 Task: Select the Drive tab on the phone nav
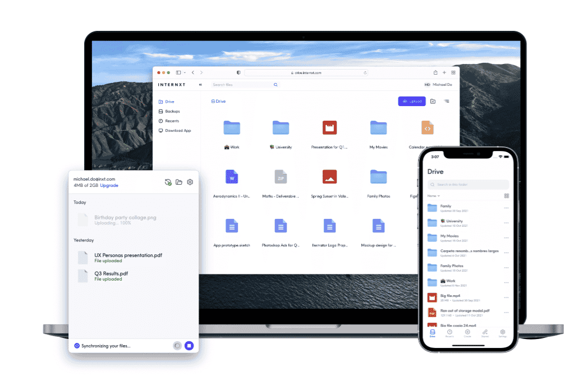tap(432, 332)
